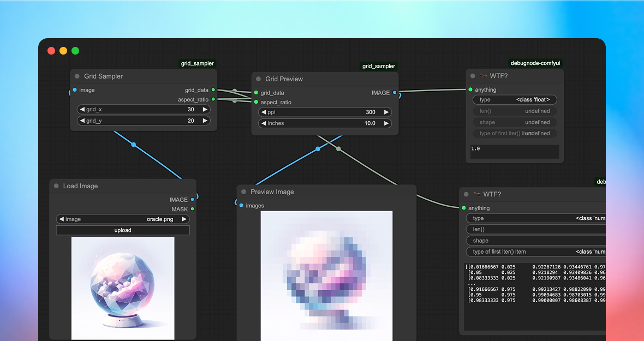The width and height of the screenshot is (644, 341).
Task: Click the image input port on Grid Sampler
Action: point(75,90)
